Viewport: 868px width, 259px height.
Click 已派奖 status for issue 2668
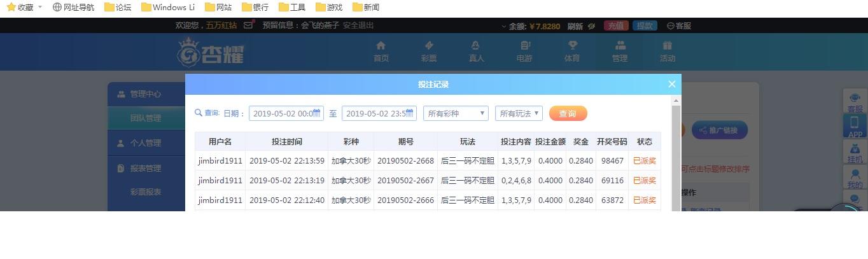(645, 161)
